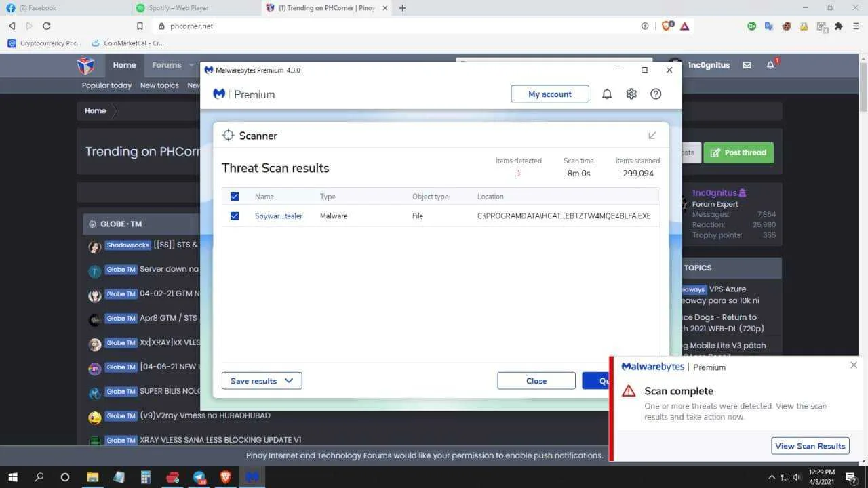
Task: Select the Trending on PHCorner tab
Action: (325, 8)
